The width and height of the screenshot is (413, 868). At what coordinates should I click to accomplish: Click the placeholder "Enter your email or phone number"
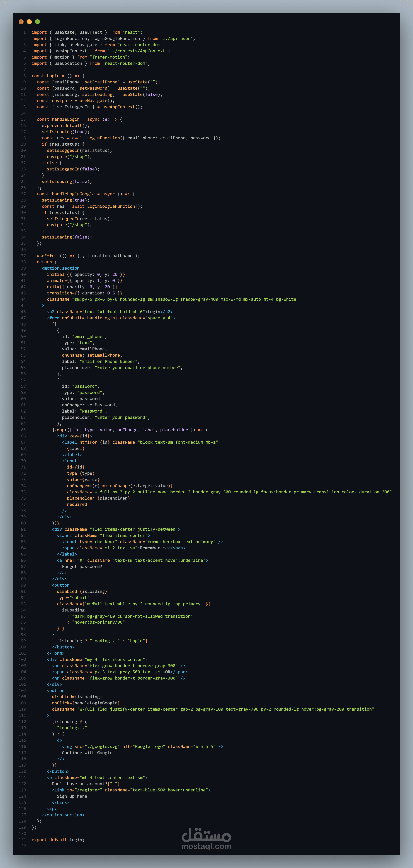[138, 368]
